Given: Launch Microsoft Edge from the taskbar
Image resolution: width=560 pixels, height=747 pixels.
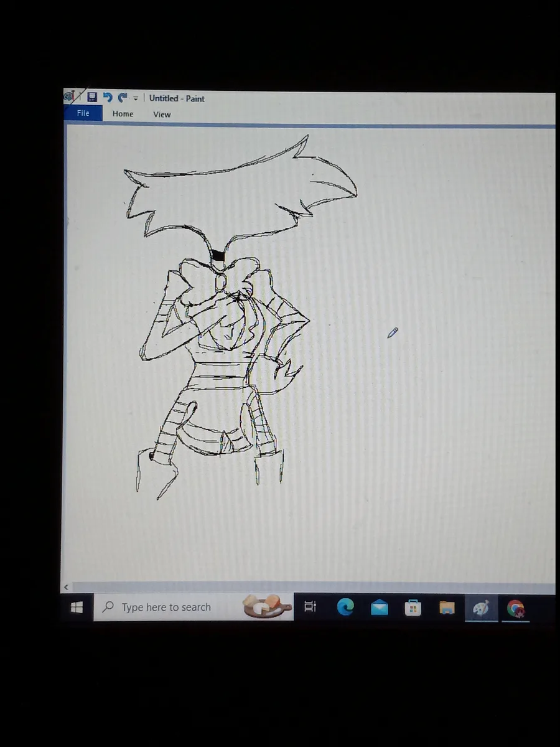Looking at the screenshot, I should (x=345, y=607).
